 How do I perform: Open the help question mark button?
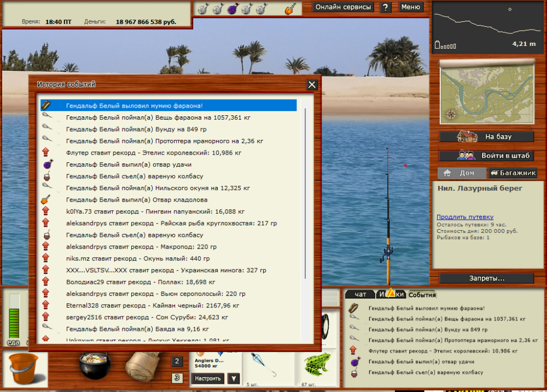coord(385,7)
